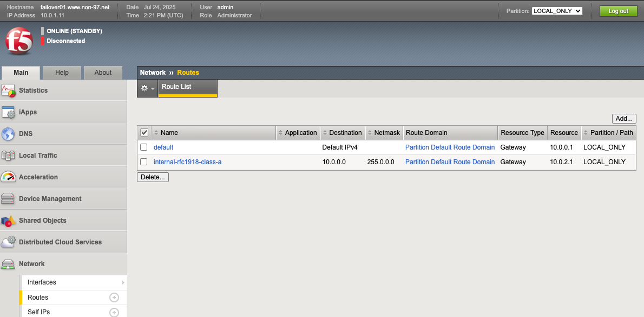Image resolution: width=644 pixels, height=317 pixels.
Task: Open the Partition dropdown
Action: click(x=557, y=11)
